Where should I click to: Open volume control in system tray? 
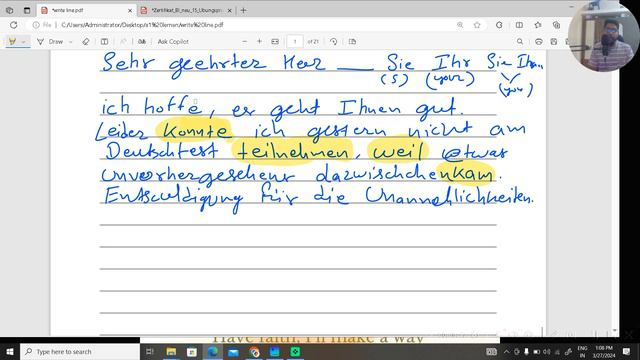(x=547, y=352)
